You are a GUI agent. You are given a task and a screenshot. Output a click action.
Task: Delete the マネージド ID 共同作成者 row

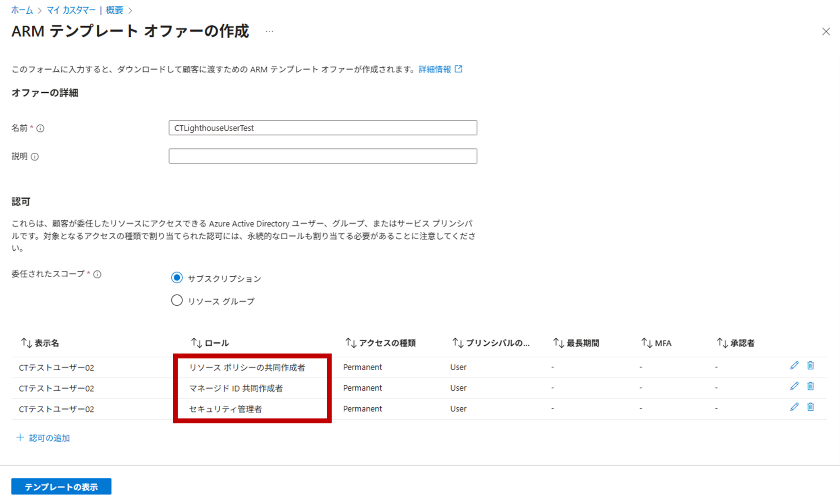(x=811, y=386)
